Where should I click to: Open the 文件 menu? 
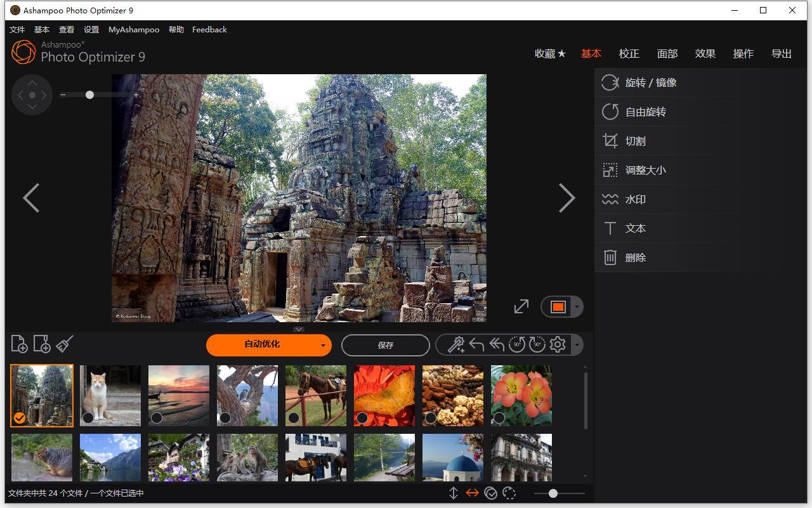pos(17,30)
